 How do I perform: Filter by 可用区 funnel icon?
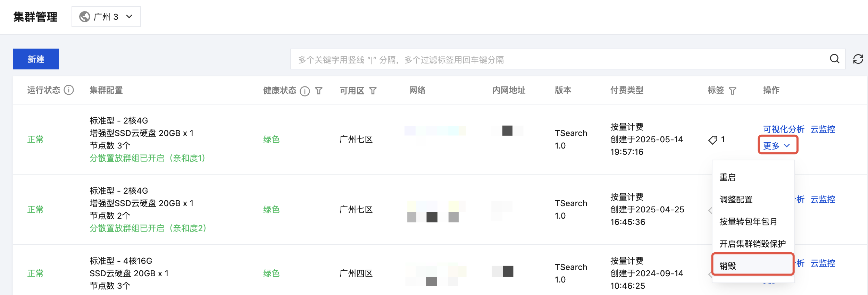[x=373, y=91]
